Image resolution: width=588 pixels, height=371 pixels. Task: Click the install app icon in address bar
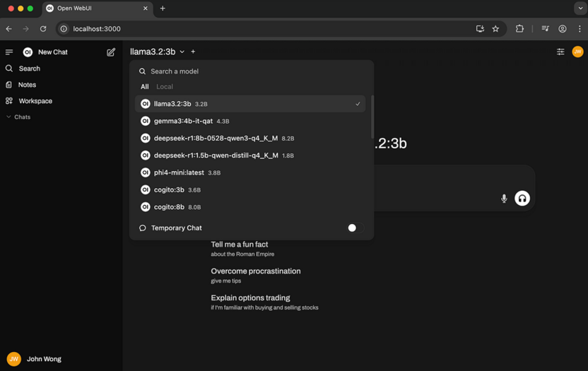pyautogui.click(x=480, y=28)
